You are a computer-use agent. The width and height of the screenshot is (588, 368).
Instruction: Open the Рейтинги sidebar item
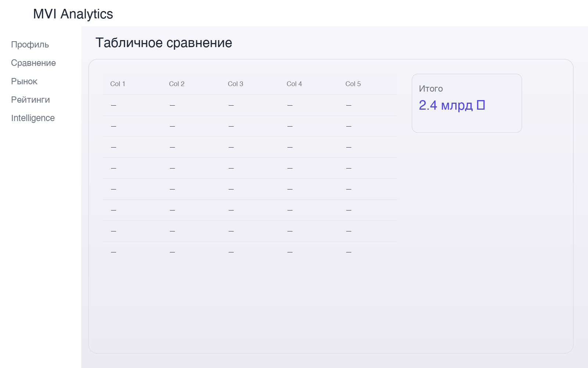(31, 100)
